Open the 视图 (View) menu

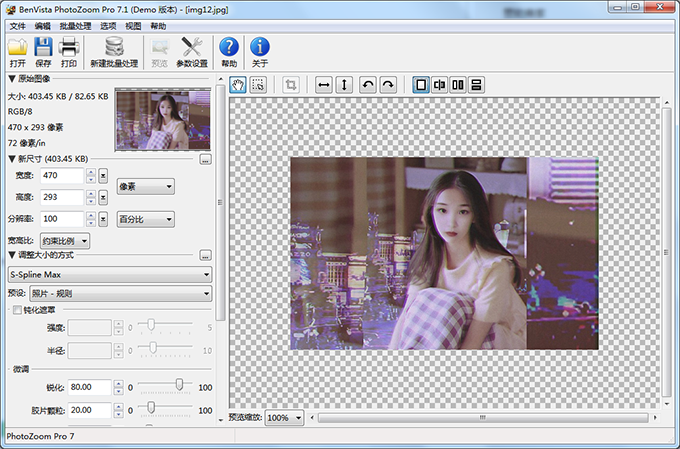pos(133,25)
